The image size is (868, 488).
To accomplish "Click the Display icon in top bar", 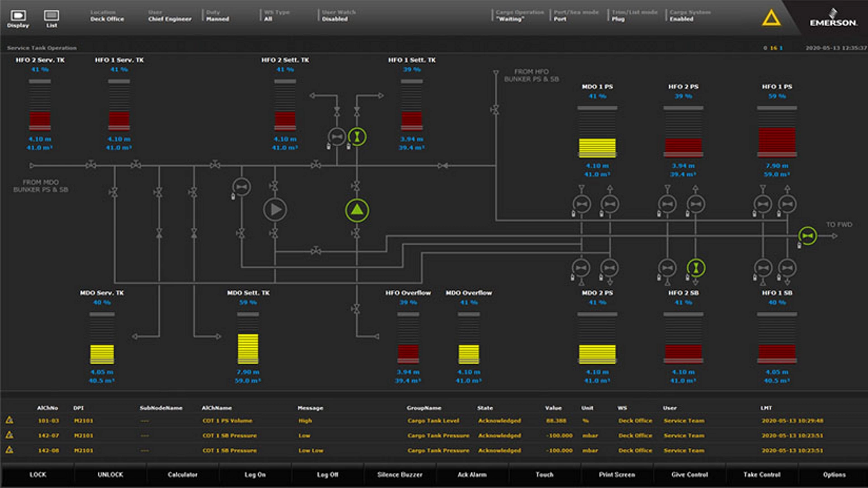I will pos(18,16).
